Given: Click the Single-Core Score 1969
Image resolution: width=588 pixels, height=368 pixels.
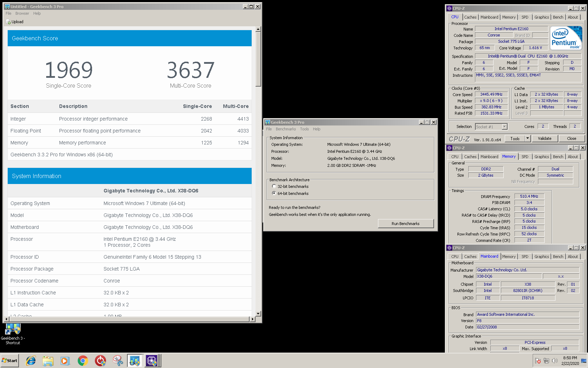Looking at the screenshot, I should click(69, 70).
